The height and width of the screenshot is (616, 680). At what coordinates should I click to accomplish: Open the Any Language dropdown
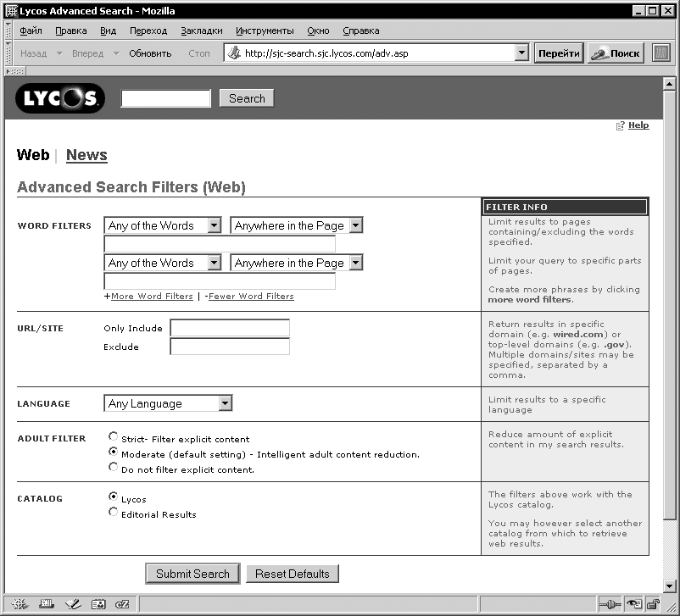click(x=168, y=403)
